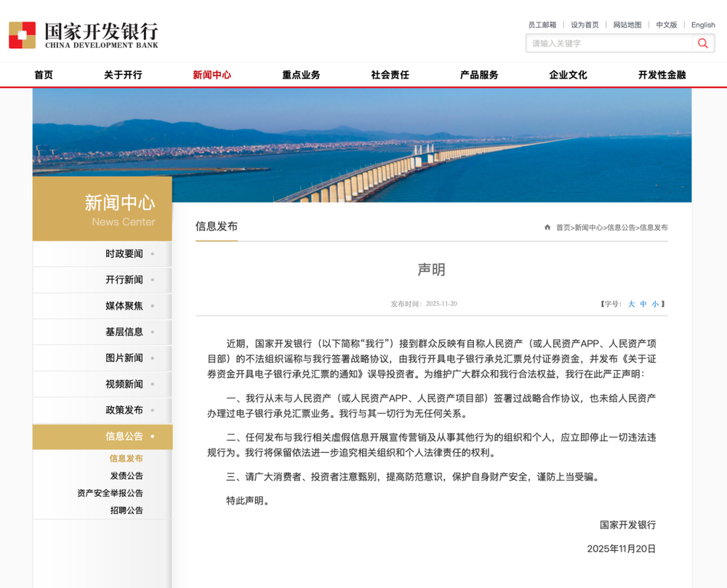This screenshot has height=588, width=727.
Task: Click 设为首页 to set as homepage
Action: 586,25
